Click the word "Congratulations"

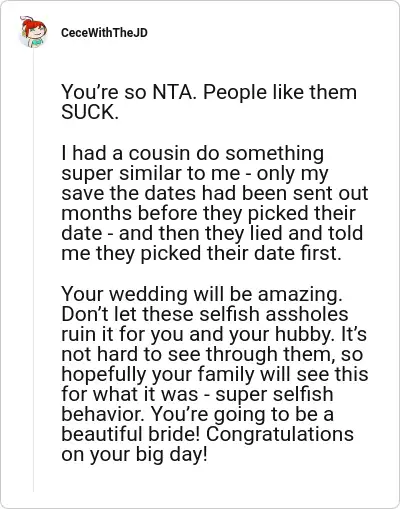[x=280, y=434]
